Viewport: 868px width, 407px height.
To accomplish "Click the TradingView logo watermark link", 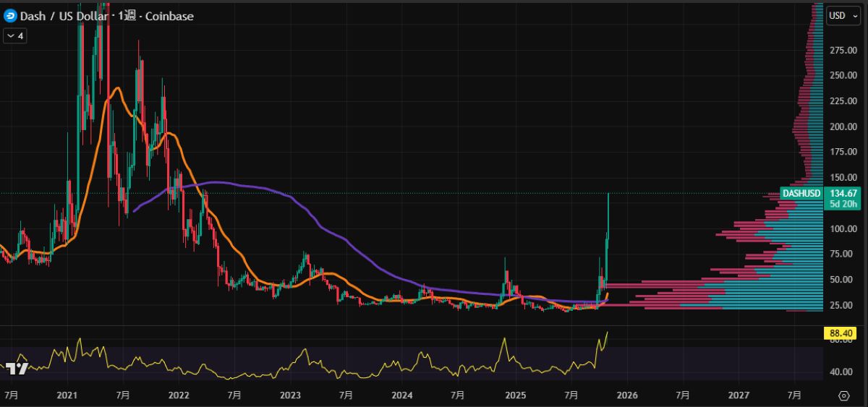I will (16, 369).
